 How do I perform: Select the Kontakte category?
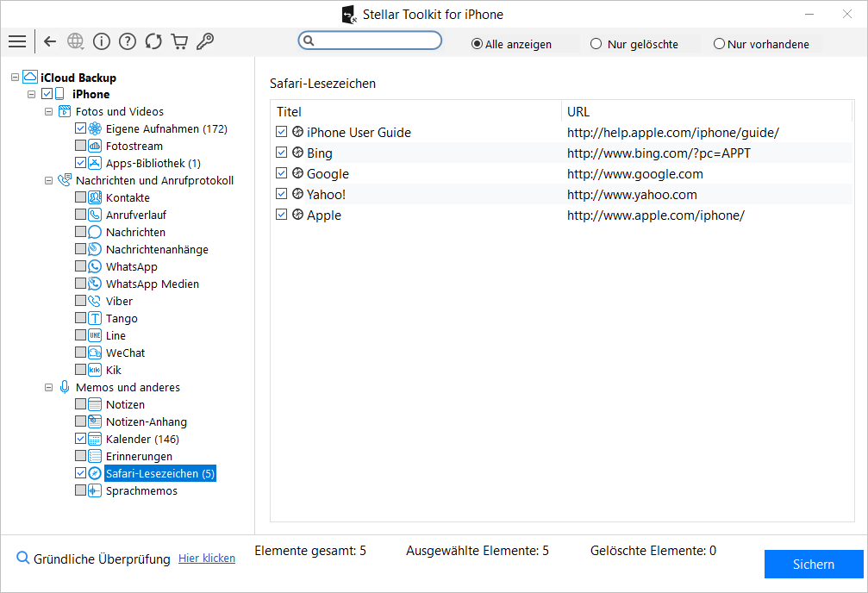click(128, 197)
